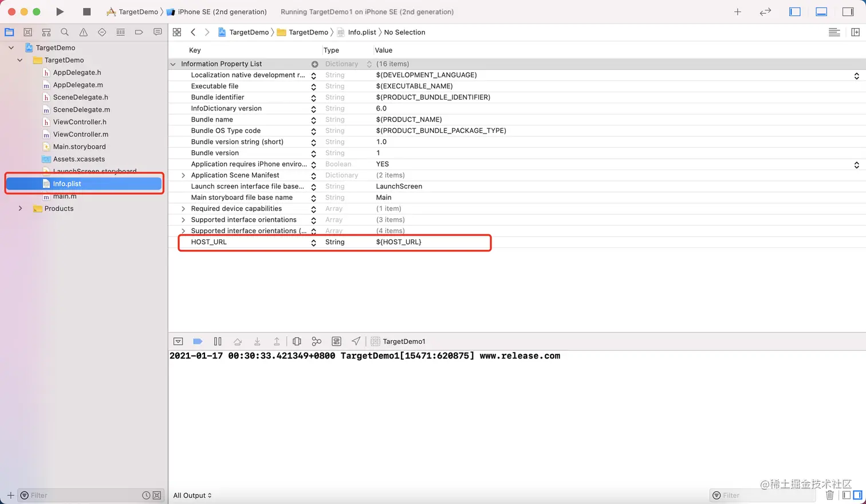This screenshot has height=504, width=866.
Task: Show the breakpoint navigator tab
Action: (139, 32)
